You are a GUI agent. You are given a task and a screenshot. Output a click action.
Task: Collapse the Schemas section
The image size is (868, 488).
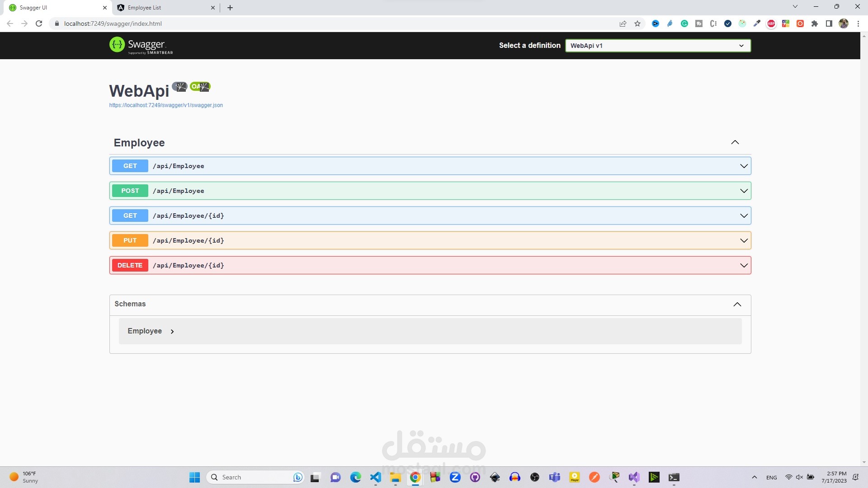coord(737,304)
